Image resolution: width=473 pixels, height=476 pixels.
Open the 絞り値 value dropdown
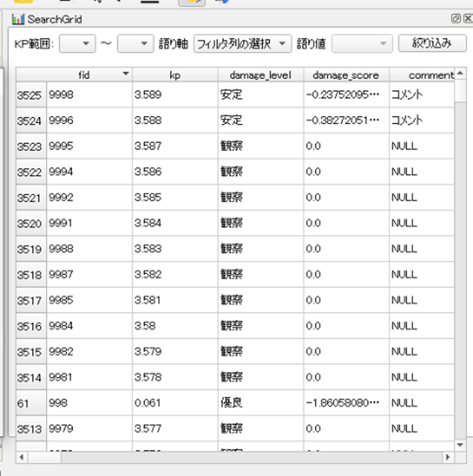tap(361, 44)
